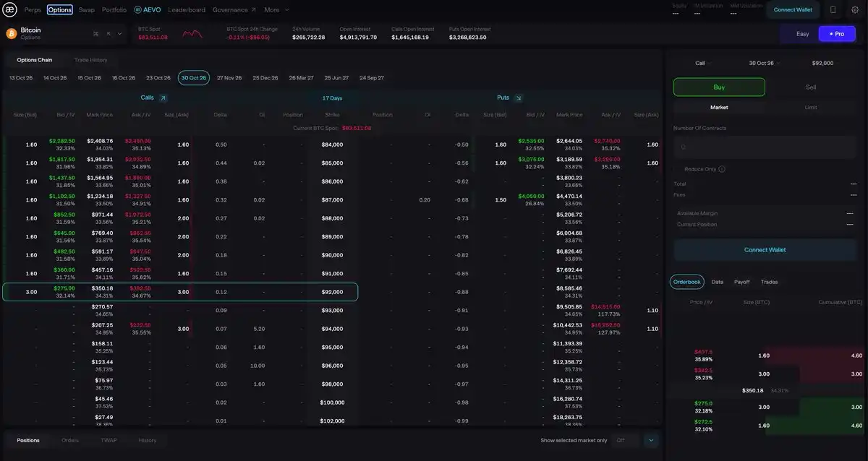868x461 pixels.
Task: Open the Payoff tab
Action: pyautogui.click(x=742, y=282)
